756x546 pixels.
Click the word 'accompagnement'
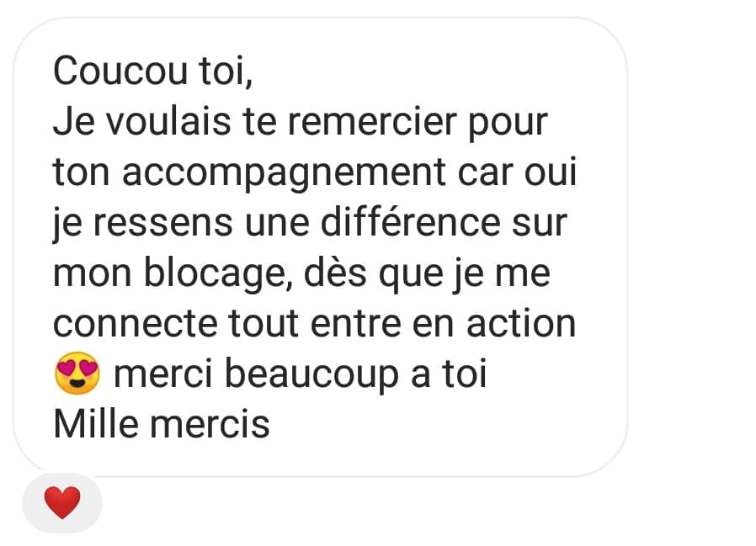284,173
